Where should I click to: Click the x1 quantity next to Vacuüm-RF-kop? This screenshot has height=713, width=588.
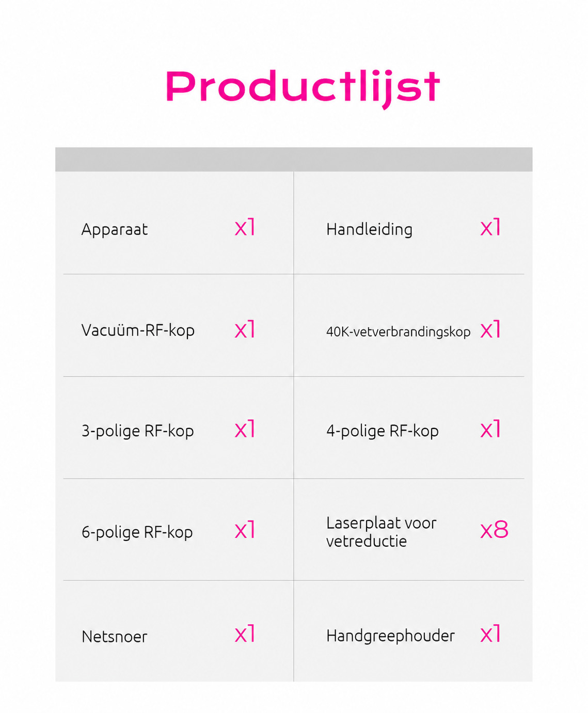(245, 329)
